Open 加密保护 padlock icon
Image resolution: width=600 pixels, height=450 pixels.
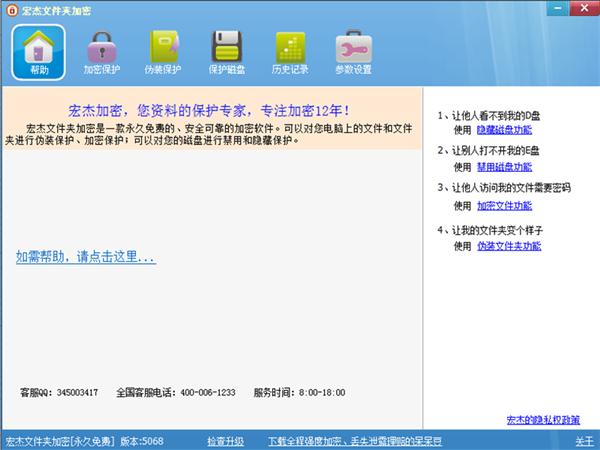pos(102,52)
